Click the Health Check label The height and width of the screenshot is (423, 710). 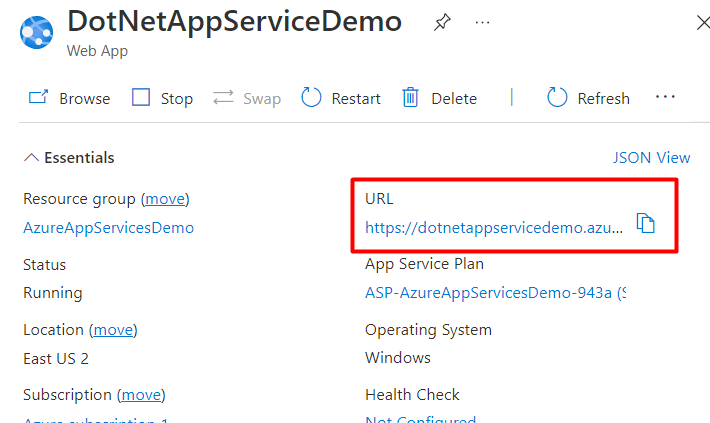[412, 395]
